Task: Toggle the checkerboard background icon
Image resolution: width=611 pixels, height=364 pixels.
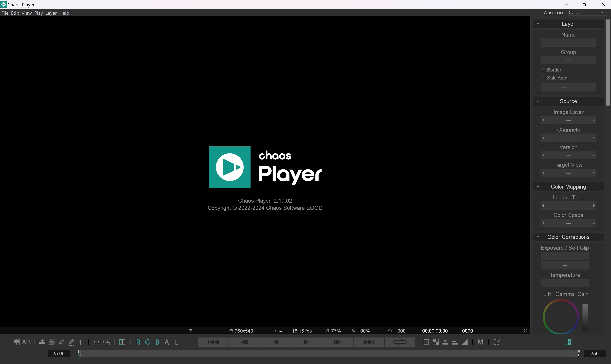Action: (436, 342)
